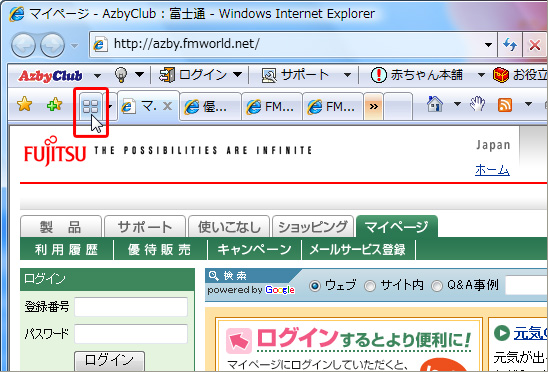Image resolution: width=548 pixels, height=372 pixels.
Task: Click the Fujitsu logo
Action: 55,151
